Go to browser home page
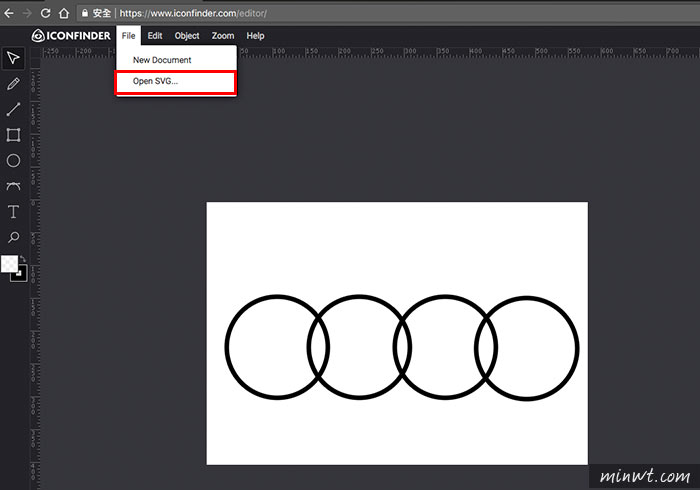700x490 pixels. (x=64, y=13)
